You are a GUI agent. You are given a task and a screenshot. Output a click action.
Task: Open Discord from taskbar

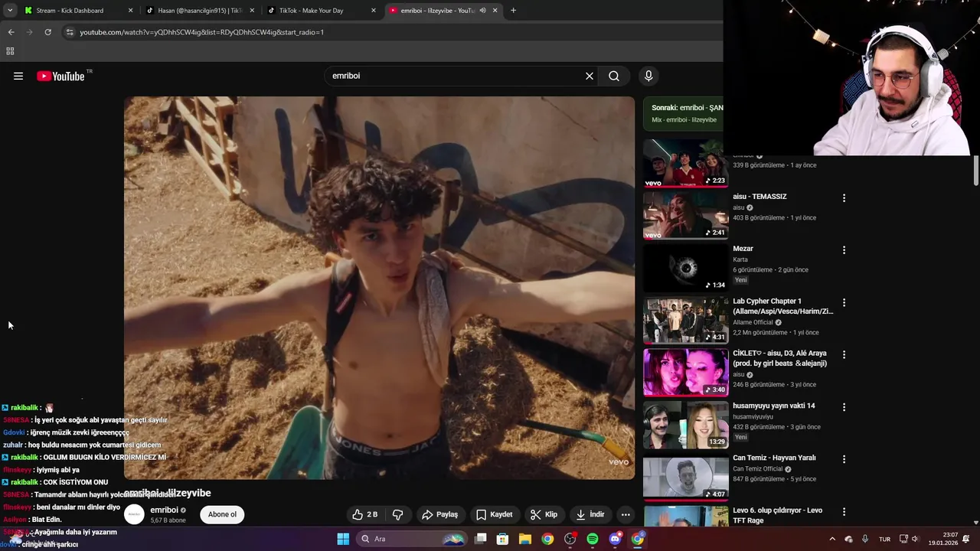pyautogui.click(x=615, y=539)
